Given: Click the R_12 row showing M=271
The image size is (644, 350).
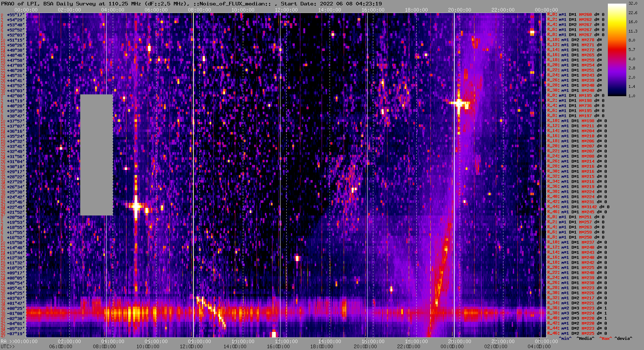Looking at the screenshot, I should tap(575, 45).
